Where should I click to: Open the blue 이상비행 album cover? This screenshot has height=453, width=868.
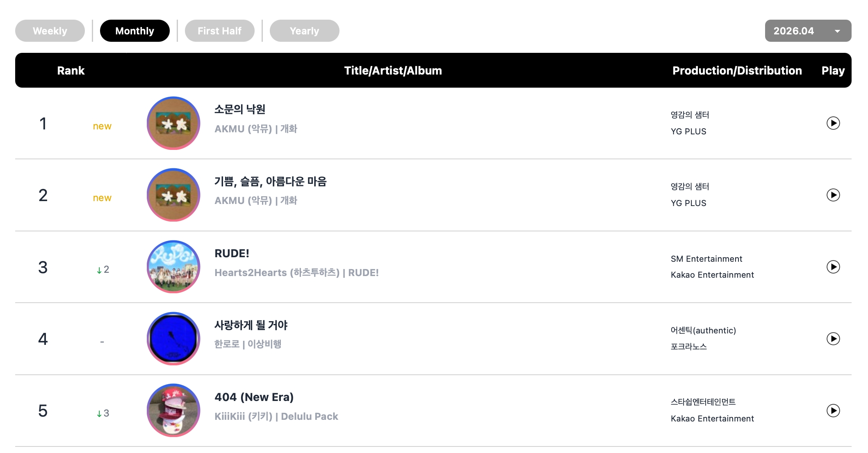[x=173, y=339]
